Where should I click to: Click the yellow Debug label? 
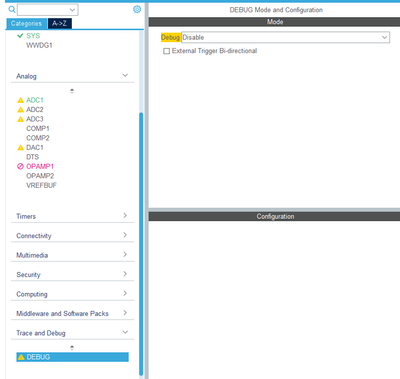click(x=171, y=37)
